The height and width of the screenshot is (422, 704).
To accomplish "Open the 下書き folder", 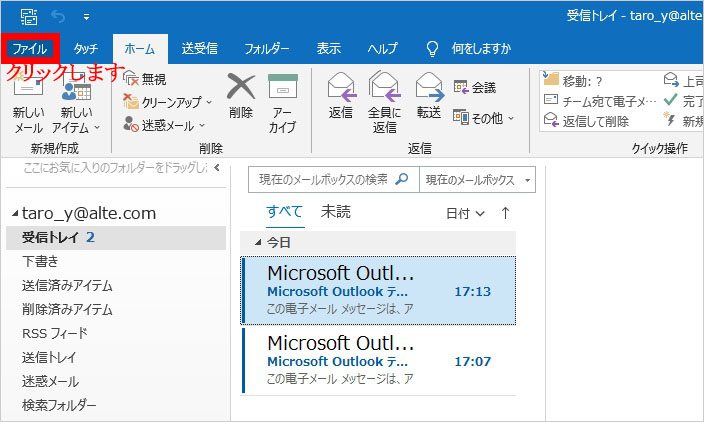I will coord(40,261).
